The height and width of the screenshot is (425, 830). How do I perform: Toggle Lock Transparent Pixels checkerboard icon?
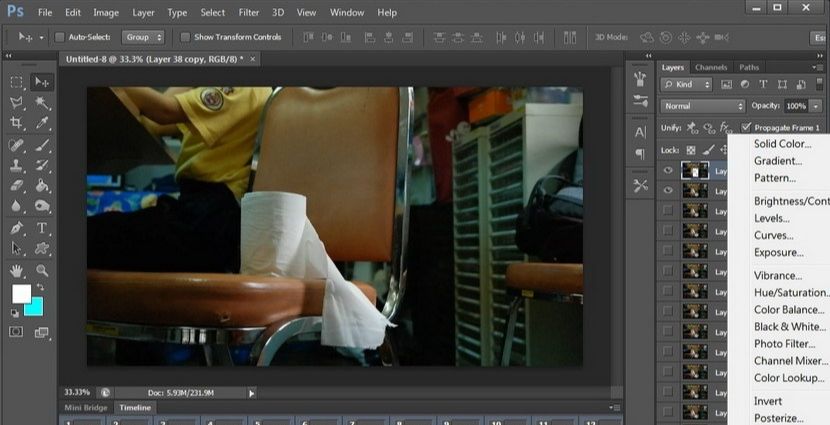(691, 150)
